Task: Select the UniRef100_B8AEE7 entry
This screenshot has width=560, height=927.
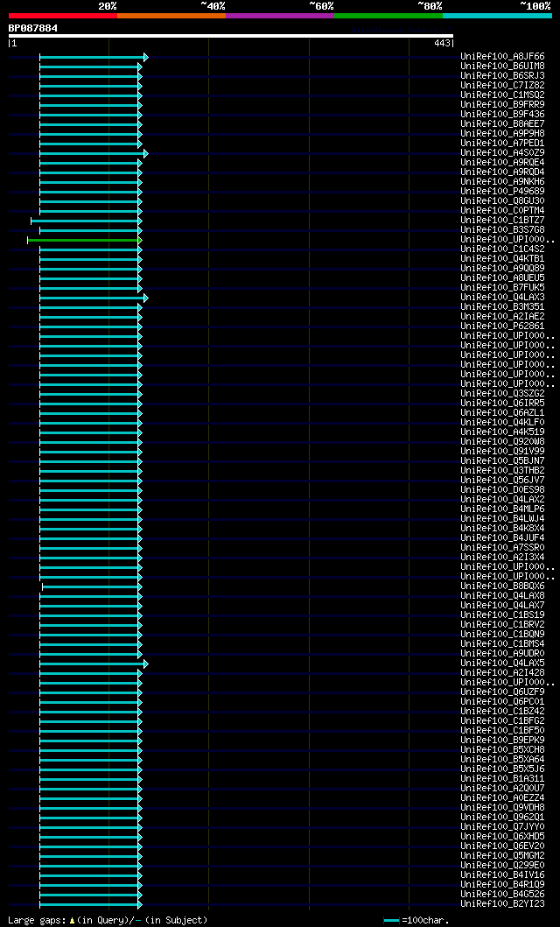Action: click(503, 124)
